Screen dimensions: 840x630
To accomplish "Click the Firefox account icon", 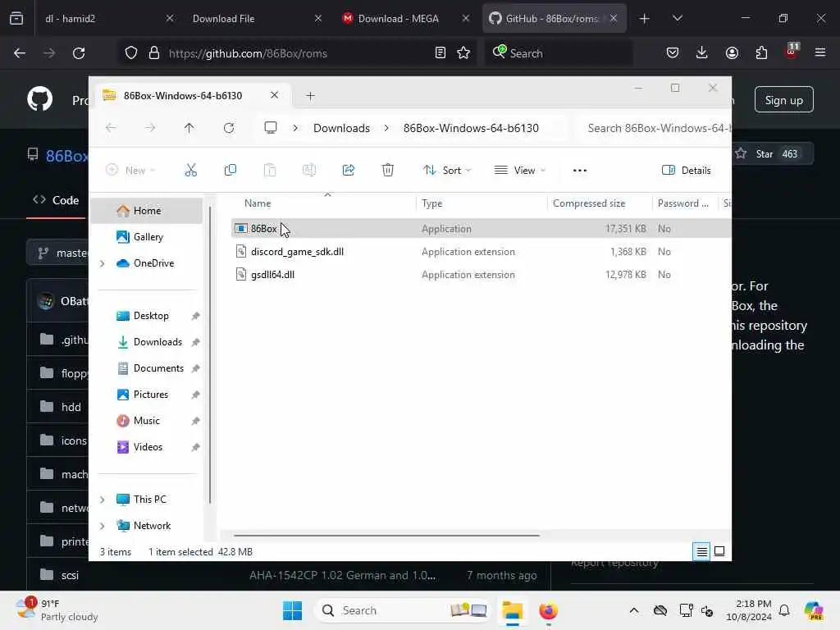I will coord(732,52).
